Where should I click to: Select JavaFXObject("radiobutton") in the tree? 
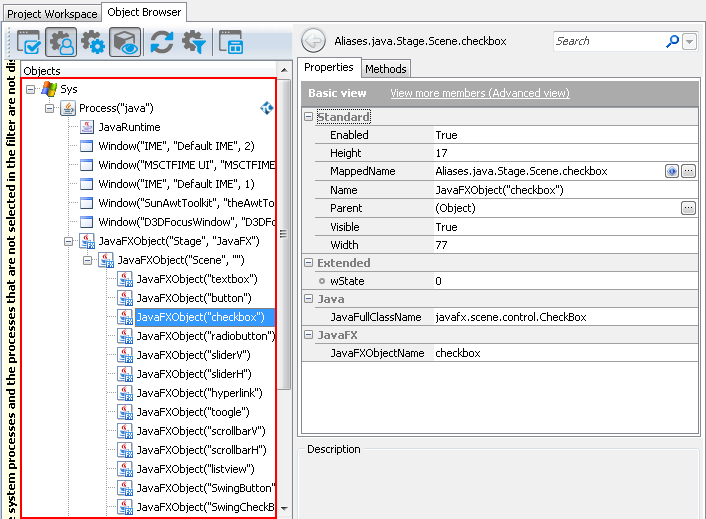click(x=199, y=336)
